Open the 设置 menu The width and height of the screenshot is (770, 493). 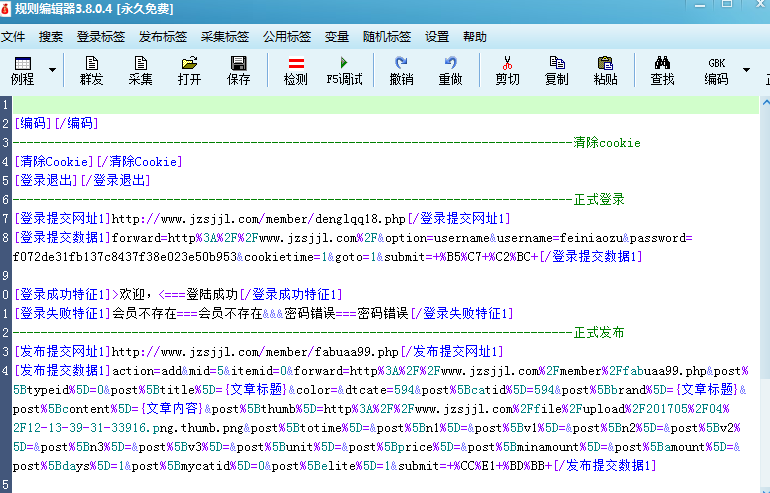coord(437,37)
